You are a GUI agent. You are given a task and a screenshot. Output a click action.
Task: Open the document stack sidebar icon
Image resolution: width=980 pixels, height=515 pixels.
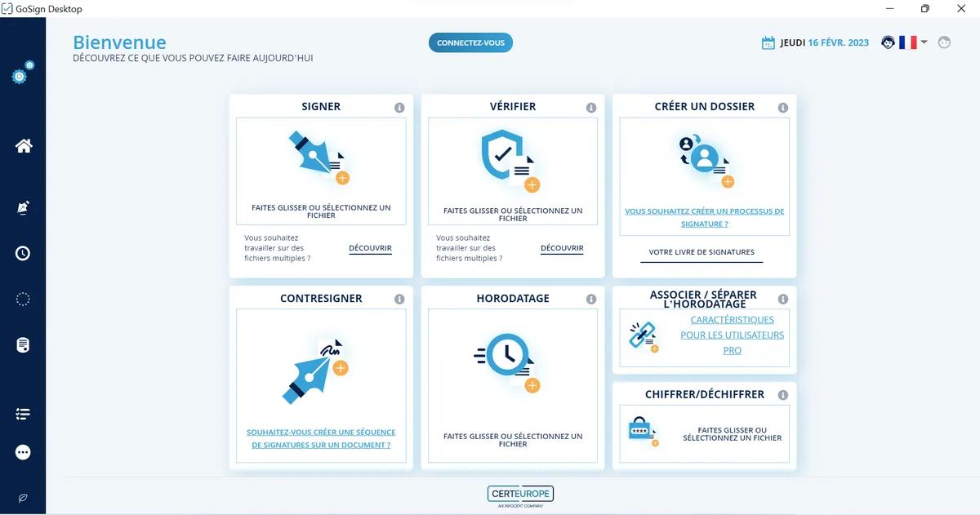pyautogui.click(x=23, y=345)
